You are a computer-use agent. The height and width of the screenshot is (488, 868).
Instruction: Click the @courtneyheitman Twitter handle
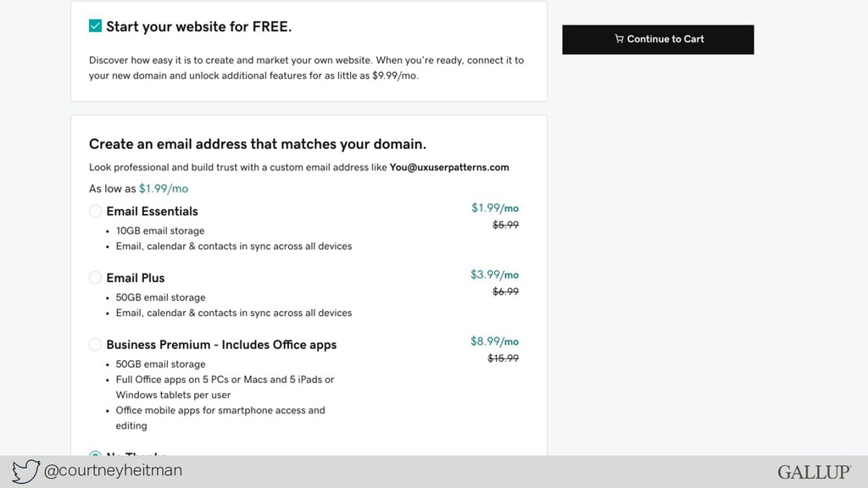(113, 470)
